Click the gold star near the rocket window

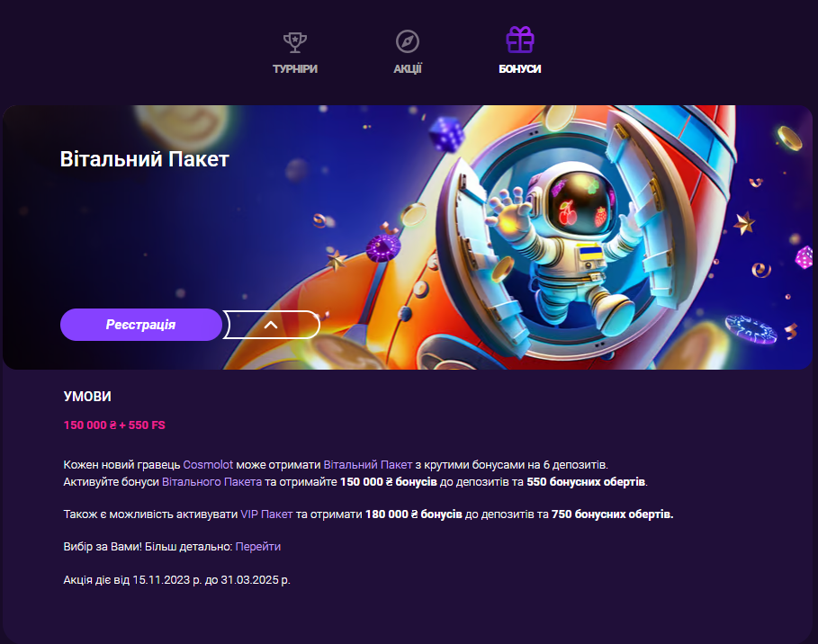click(x=744, y=223)
